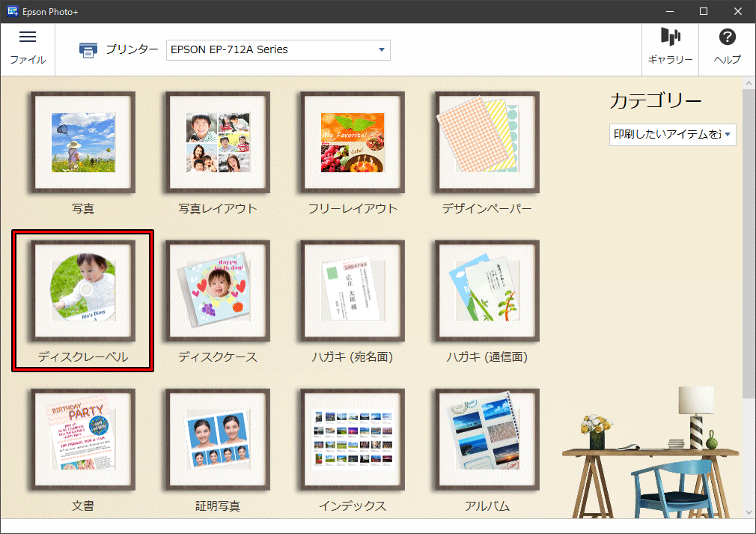
Task: Click the vertical scrollbar down arrow
Action: click(749, 512)
